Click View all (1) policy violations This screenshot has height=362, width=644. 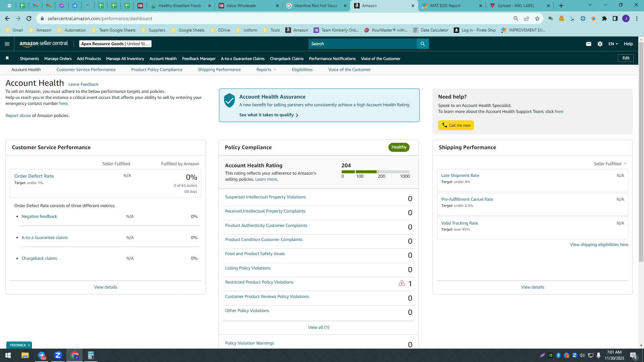[319, 327]
